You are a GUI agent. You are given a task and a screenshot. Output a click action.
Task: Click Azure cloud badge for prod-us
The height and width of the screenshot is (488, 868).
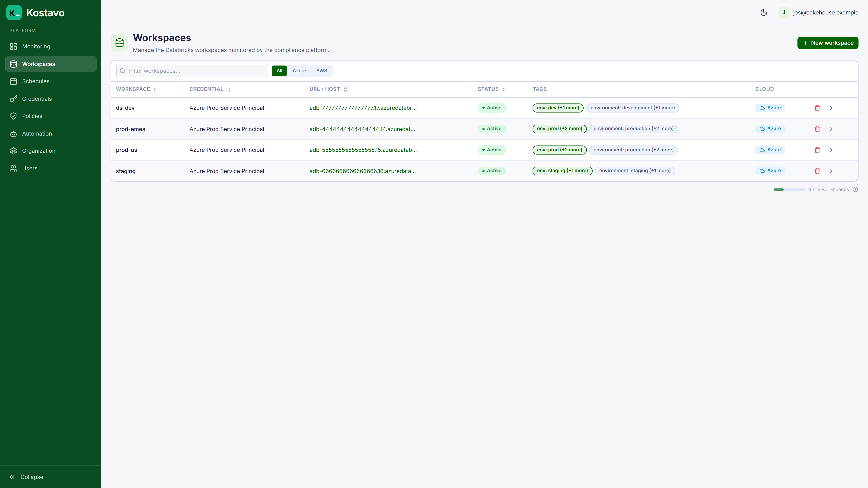pyautogui.click(x=770, y=150)
